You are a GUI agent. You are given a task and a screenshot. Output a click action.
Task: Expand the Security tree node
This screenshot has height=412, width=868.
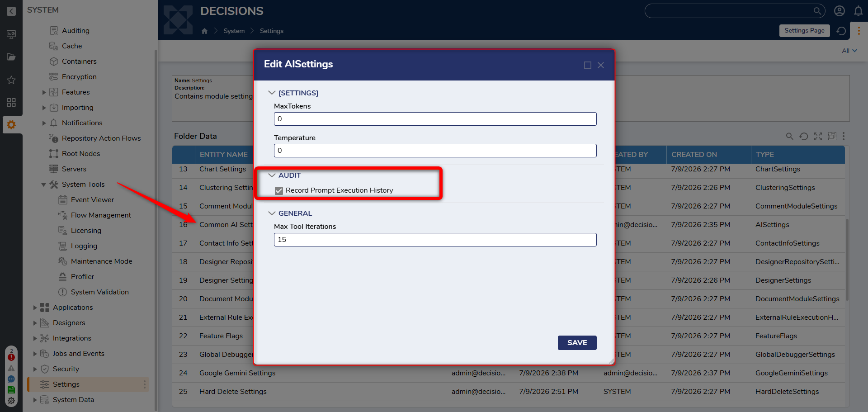click(35, 369)
